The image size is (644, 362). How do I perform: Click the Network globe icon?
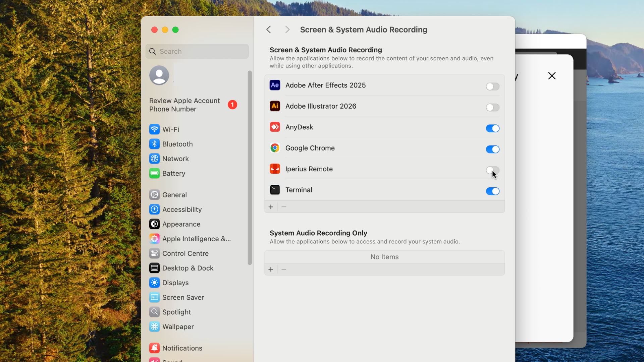click(154, 159)
